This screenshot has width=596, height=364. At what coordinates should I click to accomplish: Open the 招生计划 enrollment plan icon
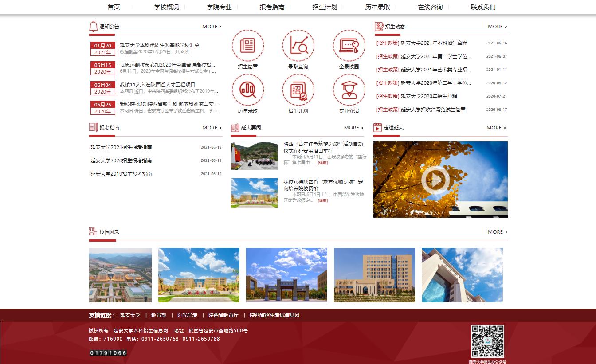[x=298, y=90]
